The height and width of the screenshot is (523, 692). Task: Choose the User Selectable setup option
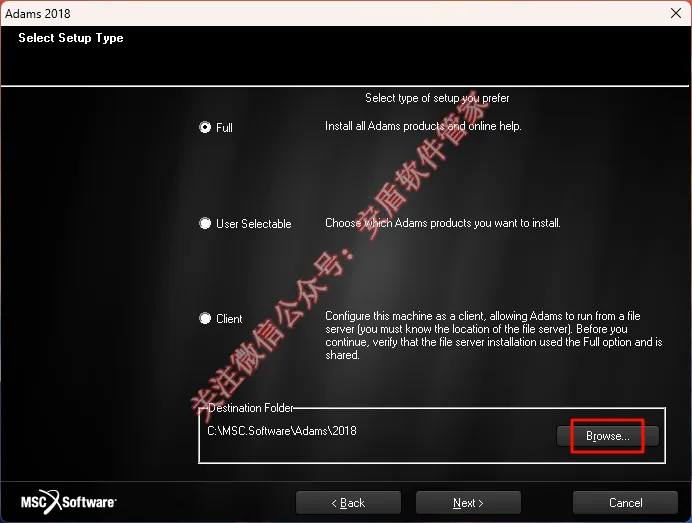pos(205,223)
